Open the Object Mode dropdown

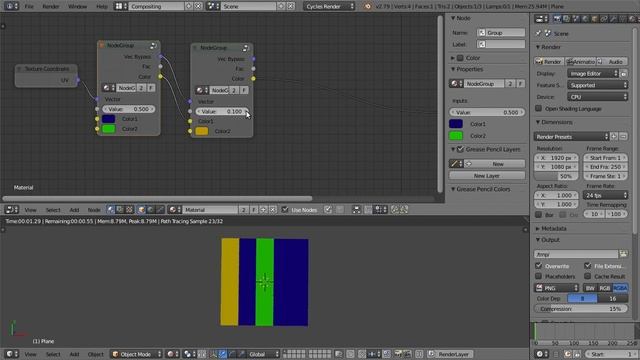pyautogui.click(x=136, y=354)
